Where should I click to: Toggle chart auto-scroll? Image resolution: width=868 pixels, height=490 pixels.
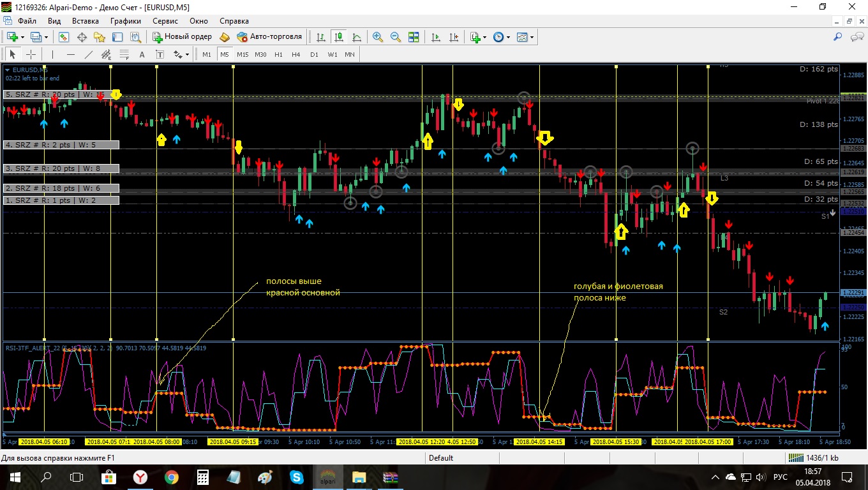(436, 37)
